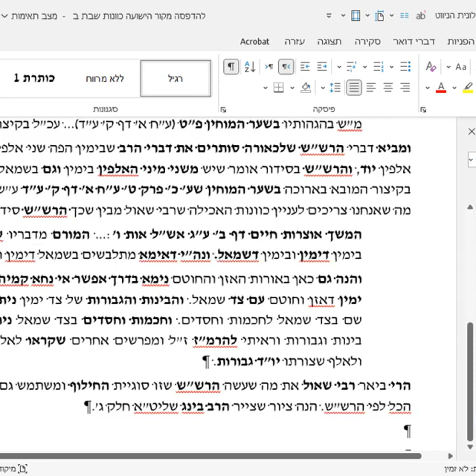Image resolution: width=476 pixels, height=476 pixels.
Task: Apply the רגיל normal style
Action: (175, 79)
